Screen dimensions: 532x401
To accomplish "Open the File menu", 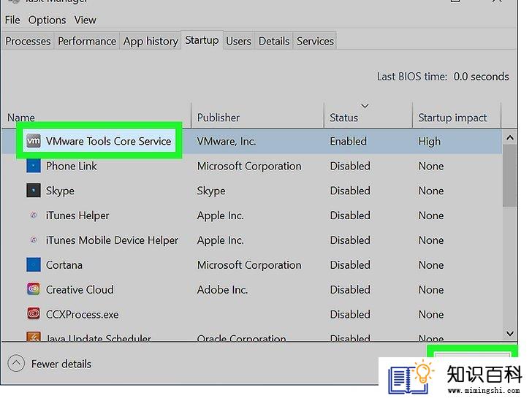I will click(x=12, y=20).
